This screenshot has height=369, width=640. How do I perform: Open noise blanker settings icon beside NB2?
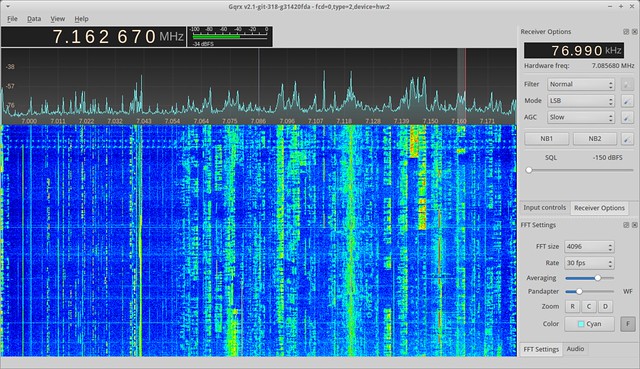[x=627, y=139]
